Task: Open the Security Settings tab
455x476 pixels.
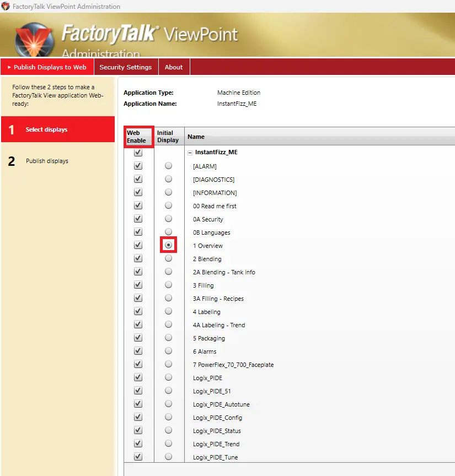Action: pyautogui.click(x=126, y=67)
